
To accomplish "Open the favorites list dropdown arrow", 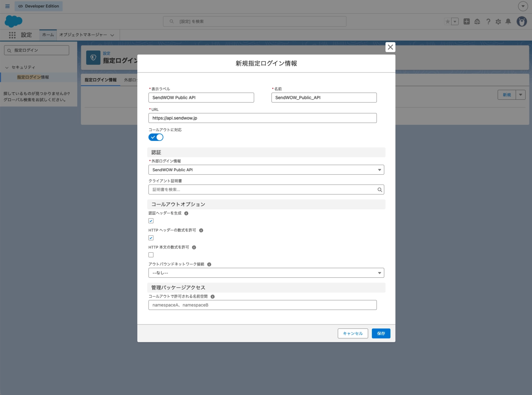I will click(x=455, y=21).
